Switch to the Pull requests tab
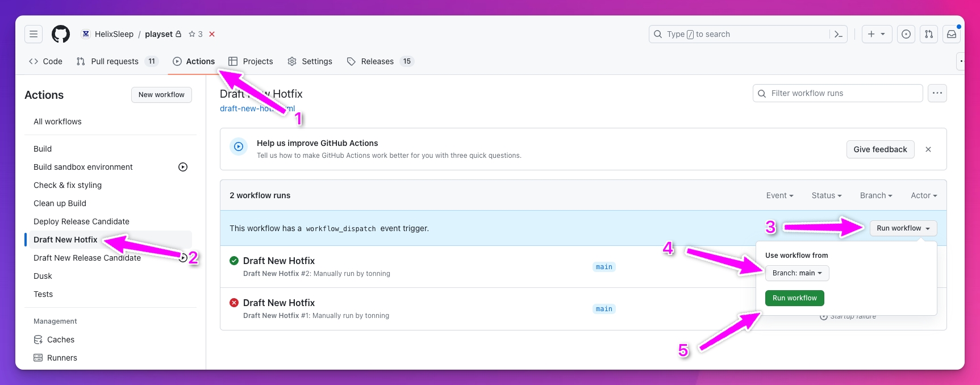This screenshot has width=980, height=385. click(114, 61)
